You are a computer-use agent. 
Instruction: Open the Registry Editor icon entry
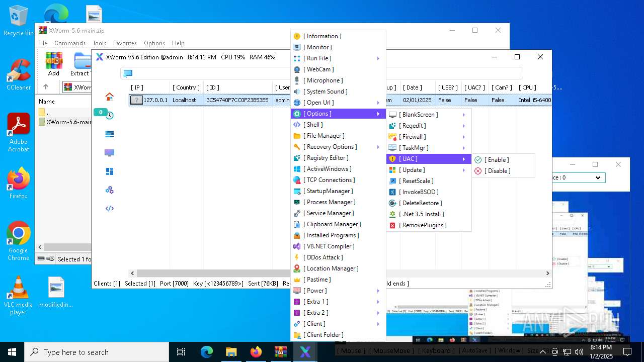pos(297,158)
